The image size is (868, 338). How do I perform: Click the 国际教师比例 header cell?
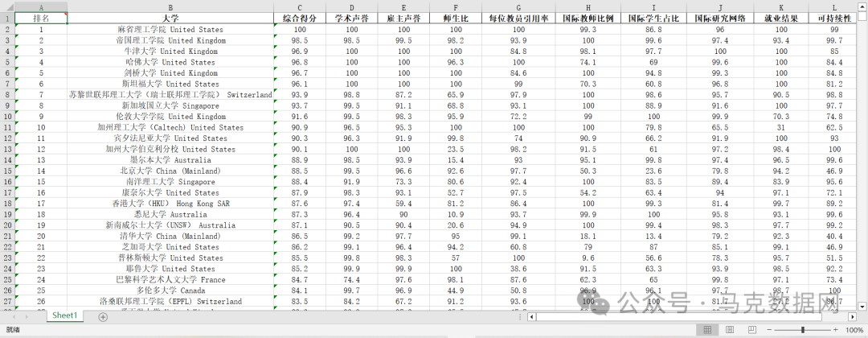pyautogui.click(x=588, y=19)
